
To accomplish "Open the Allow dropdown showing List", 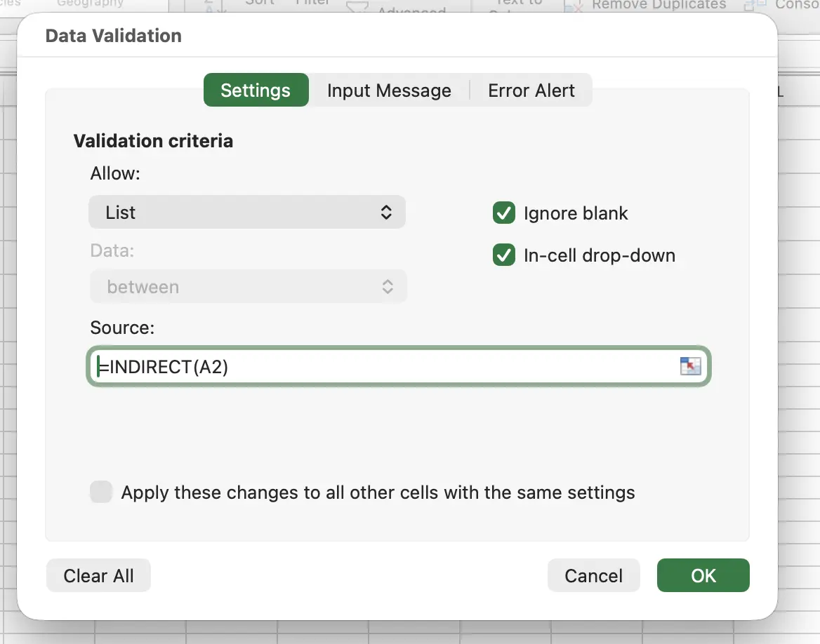I will (247, 212).
